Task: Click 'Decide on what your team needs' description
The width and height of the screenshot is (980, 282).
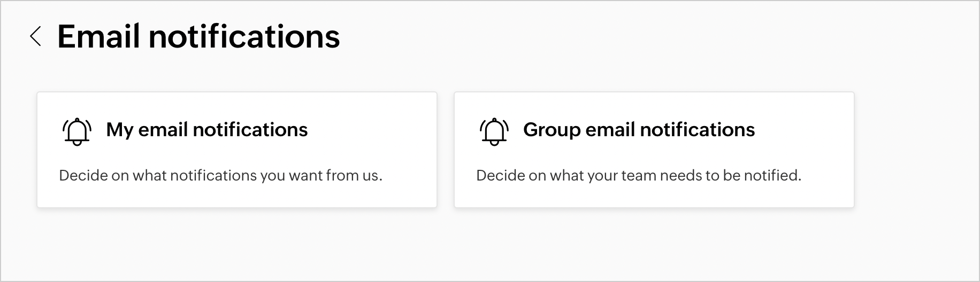Action: click(x=638, y=175)
